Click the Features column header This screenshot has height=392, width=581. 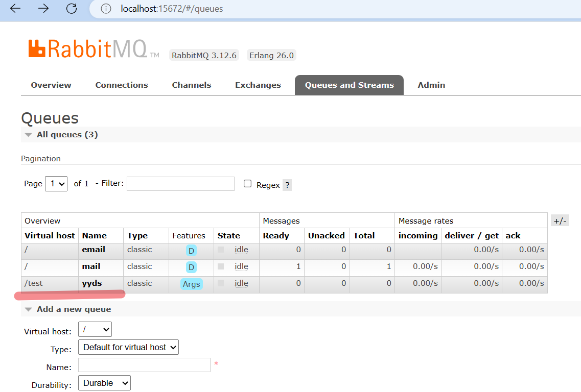click(x=189, y=236)
